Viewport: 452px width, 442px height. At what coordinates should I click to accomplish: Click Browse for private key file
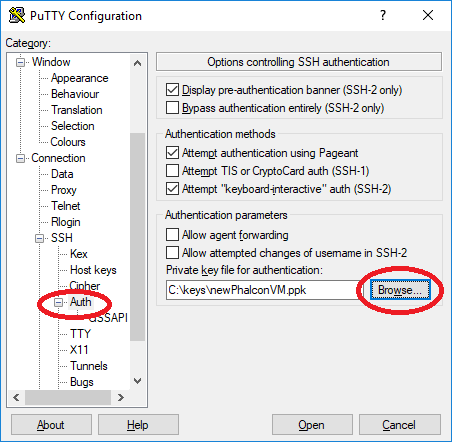tap(400, 290)
